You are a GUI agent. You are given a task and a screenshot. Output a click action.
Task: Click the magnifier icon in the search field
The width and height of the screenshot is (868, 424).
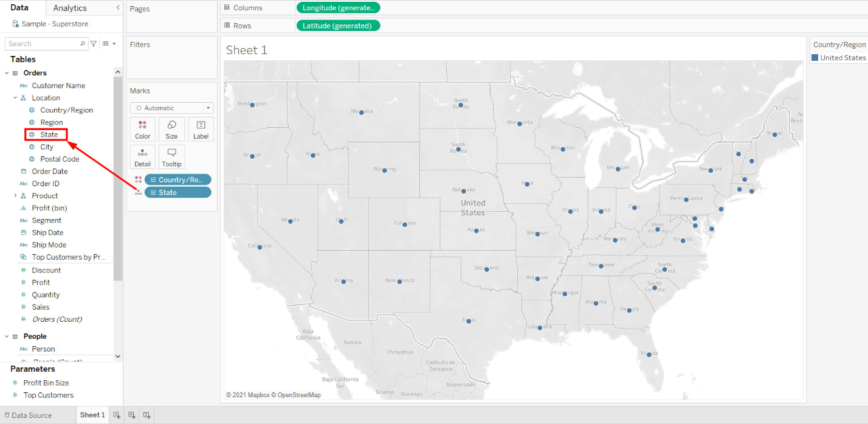[82, 43]
